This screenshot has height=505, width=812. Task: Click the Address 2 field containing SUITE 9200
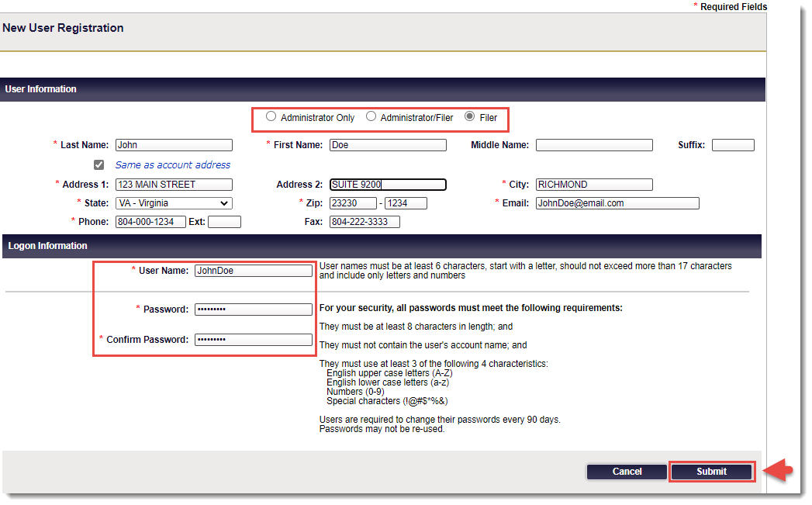[387, 185]
